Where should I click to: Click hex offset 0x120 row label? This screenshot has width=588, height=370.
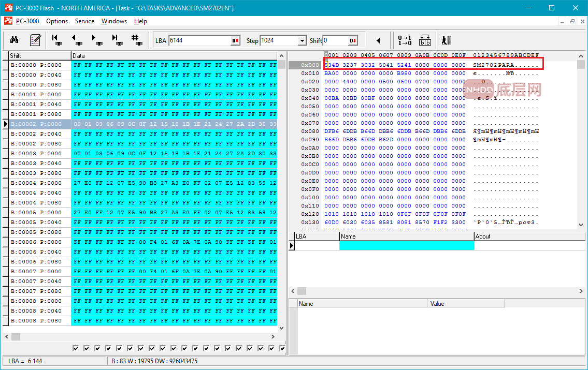(x=310, y=214)
